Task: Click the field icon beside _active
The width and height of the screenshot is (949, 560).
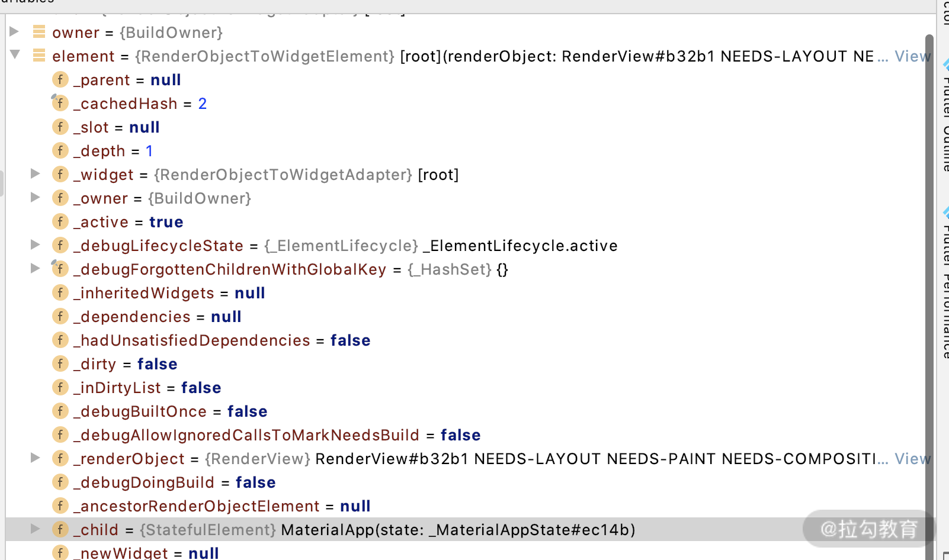Action: (x=60, y=221)
